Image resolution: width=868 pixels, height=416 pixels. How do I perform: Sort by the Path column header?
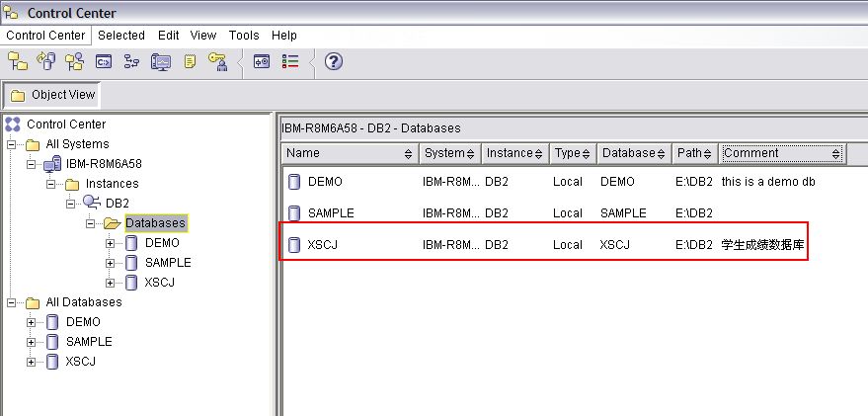point(695,153)
